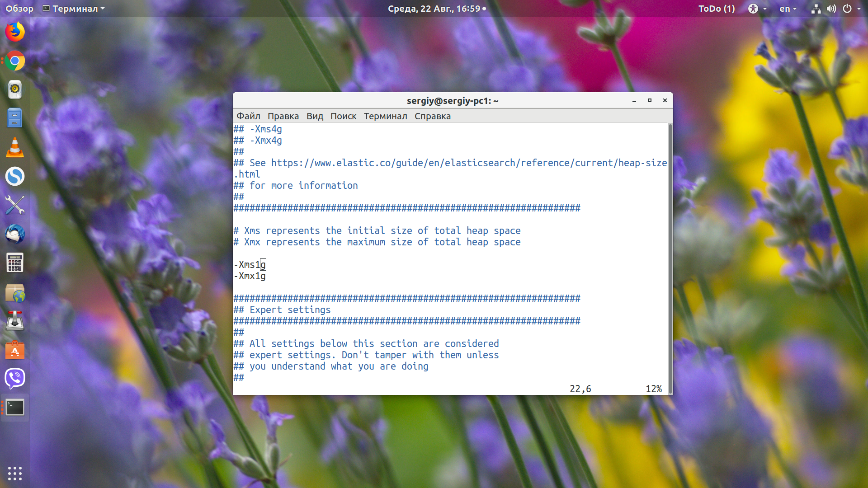Click the Обзор activities button
The height and width of the screenshot is (488, 868).
coord(19,9)
